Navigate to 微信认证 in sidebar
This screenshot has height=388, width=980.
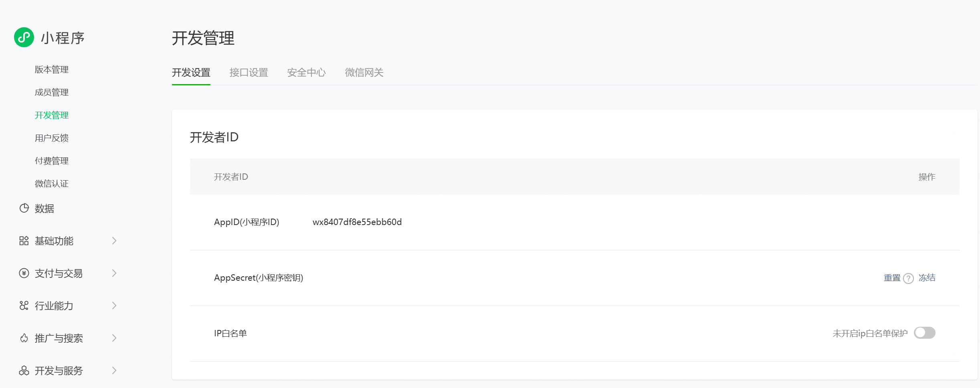(x=51, y=183)
